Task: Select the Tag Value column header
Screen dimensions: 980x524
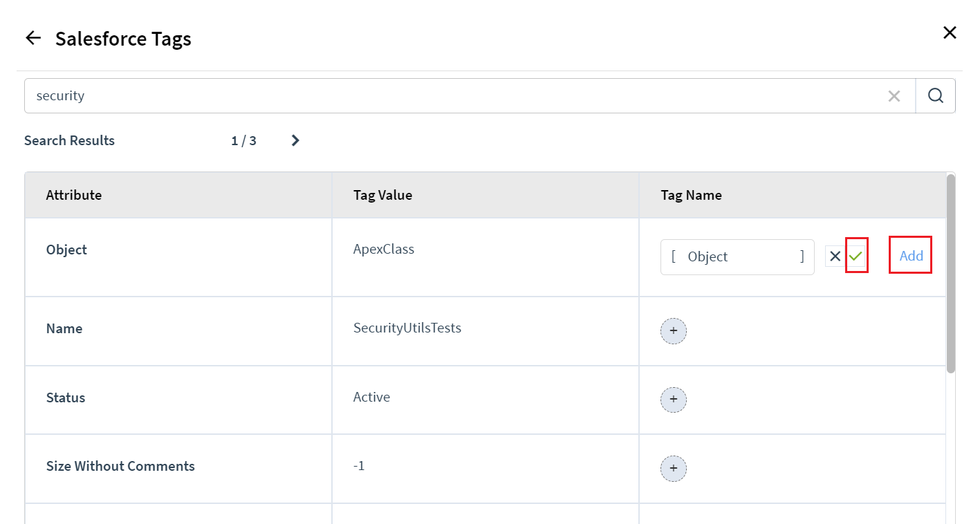Action: 486,195
